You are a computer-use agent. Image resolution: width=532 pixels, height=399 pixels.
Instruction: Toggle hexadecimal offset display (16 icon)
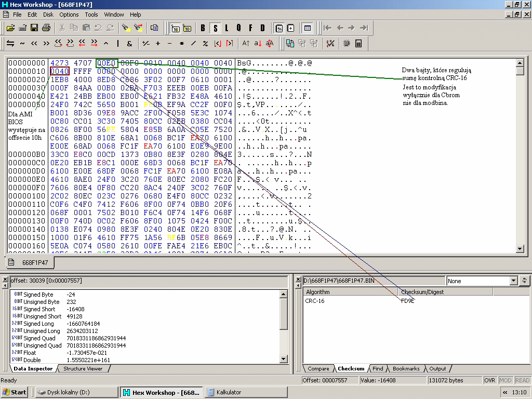[175, 28]
